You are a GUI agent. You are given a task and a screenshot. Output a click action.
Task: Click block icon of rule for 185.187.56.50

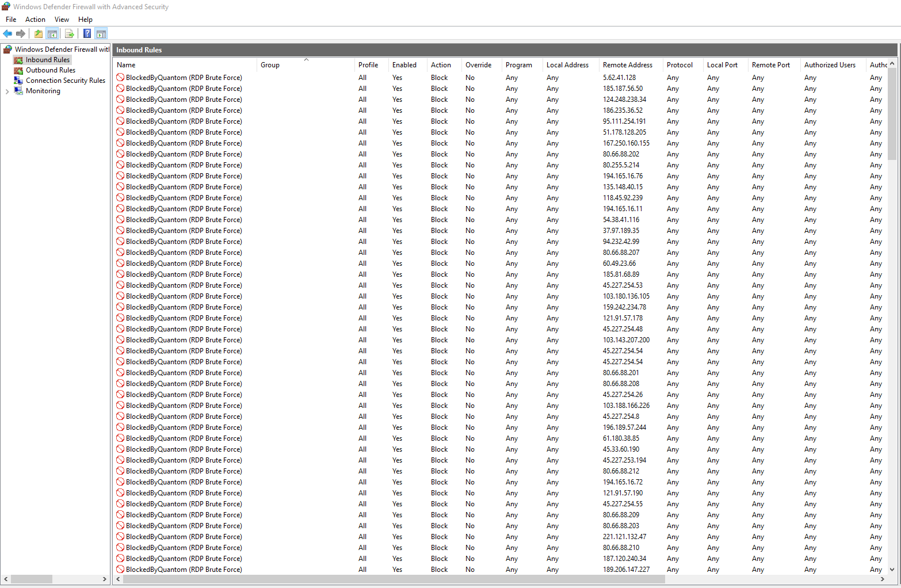120,88
